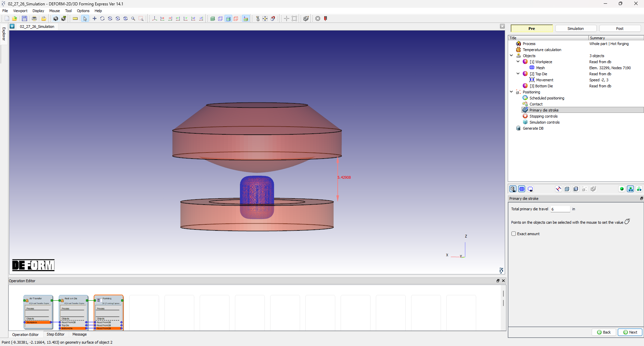This screenshot has width=644, height=346.
Task: Select Generate DB in the tree
Action: click(x=533, y=128)
